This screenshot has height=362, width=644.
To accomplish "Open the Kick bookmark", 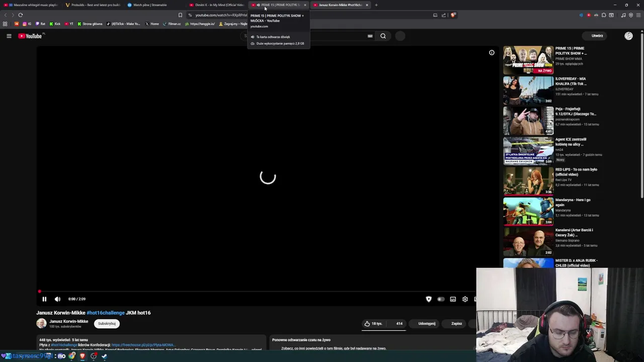I will (55, 24).
